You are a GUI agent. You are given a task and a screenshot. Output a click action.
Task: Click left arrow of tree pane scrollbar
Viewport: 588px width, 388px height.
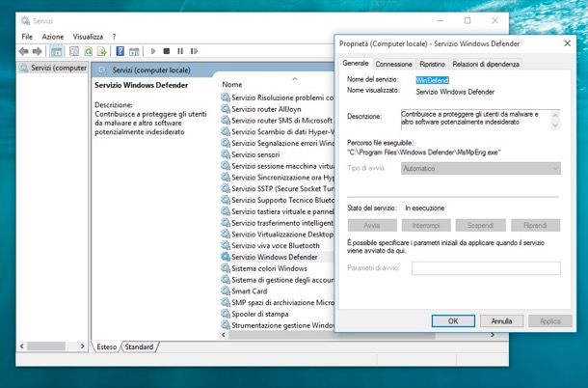pyautogui.click(x=22, y=346)
